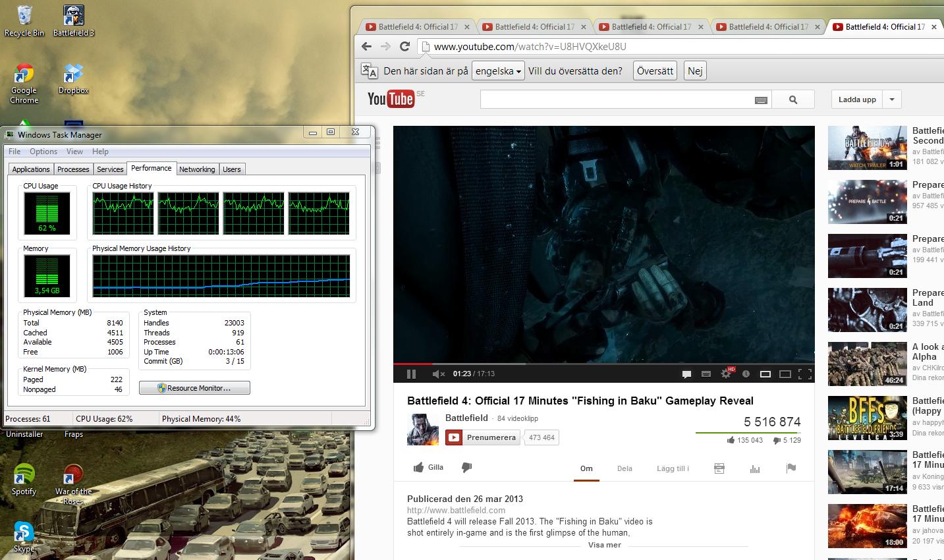Expand description with Visa mer
This screenshot has width=944, height=560.
pos(604,545)
